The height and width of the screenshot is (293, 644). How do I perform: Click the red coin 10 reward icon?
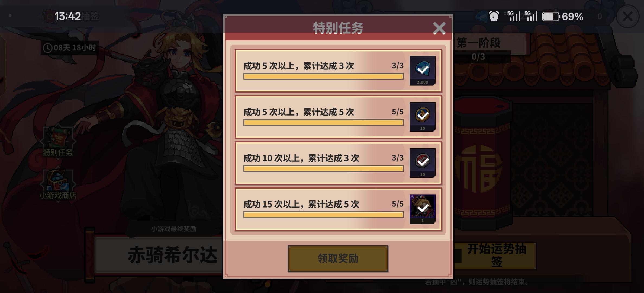(x=422, y=163)
